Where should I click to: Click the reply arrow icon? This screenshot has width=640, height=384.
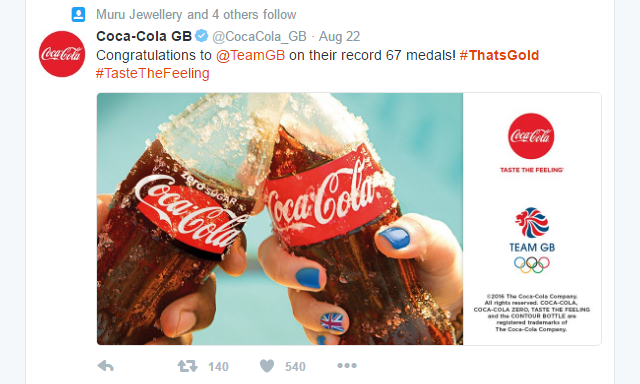tap(105, 366)
